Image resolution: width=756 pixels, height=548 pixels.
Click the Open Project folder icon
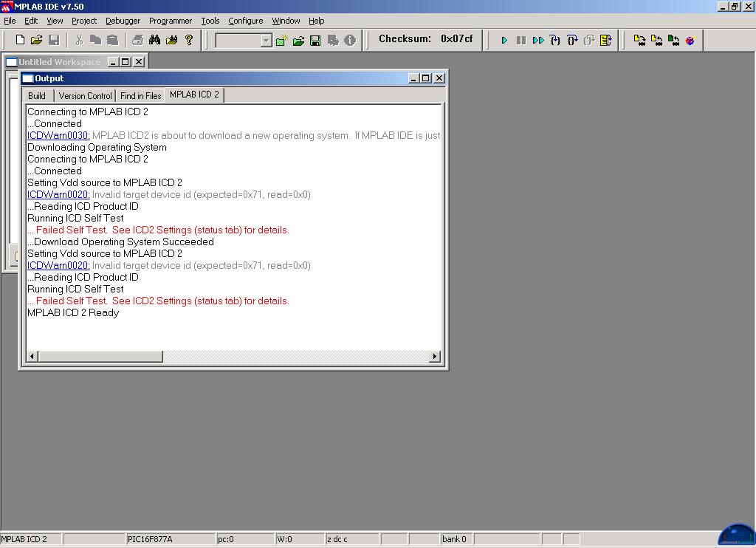pyautogui.click(x=298, y=41)
